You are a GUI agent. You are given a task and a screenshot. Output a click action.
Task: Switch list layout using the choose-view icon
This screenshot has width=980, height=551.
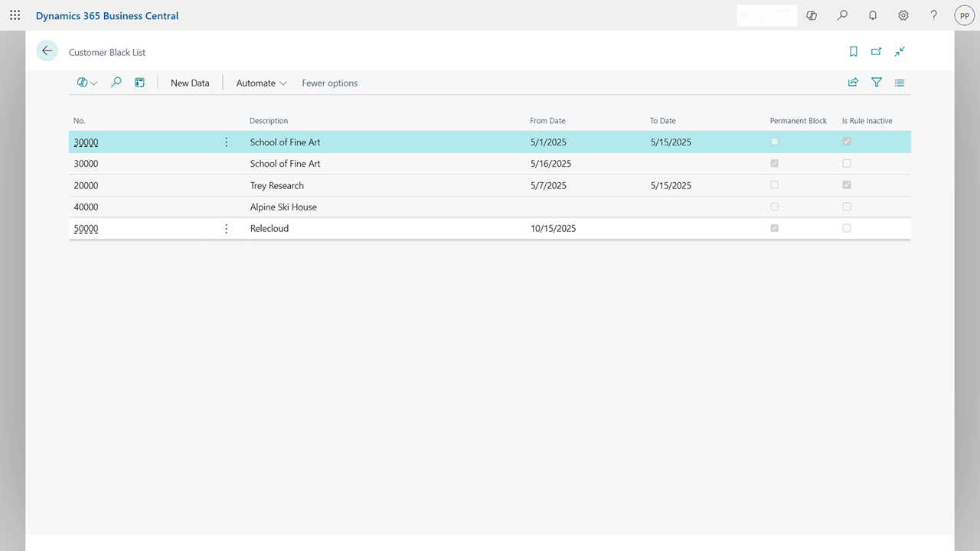click(900, 82)
